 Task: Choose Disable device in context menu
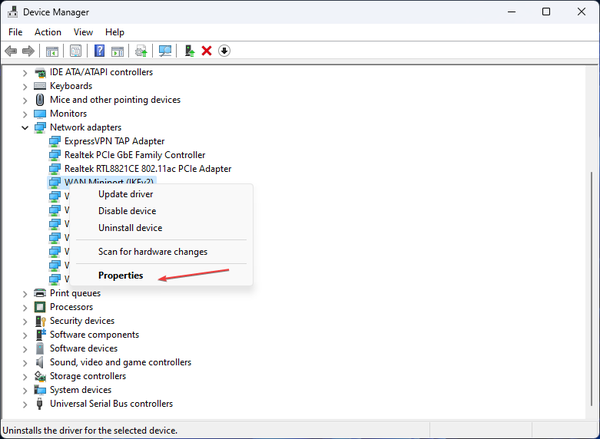click(x=127, y=211)
